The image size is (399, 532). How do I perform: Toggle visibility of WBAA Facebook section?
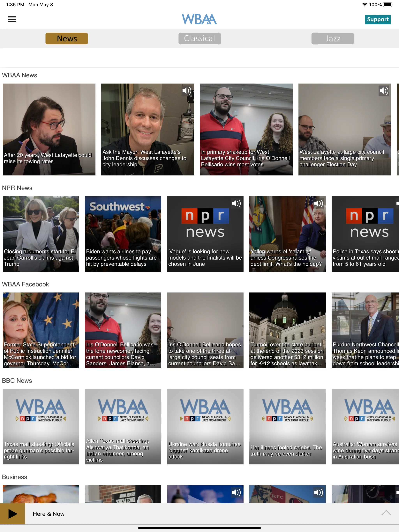click(x=25, y=284)
